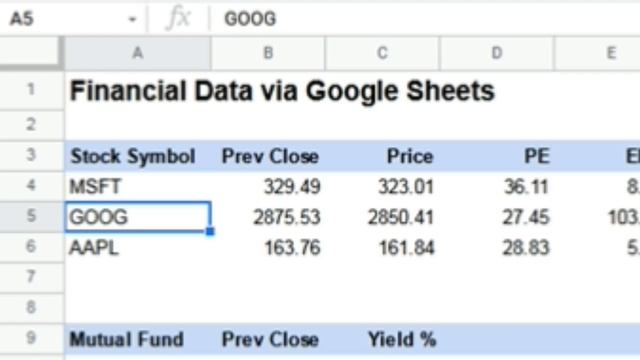Screen dimensions: 640x360
Task: Click the Mutual Fund header cell
Action: click(138, 339)
